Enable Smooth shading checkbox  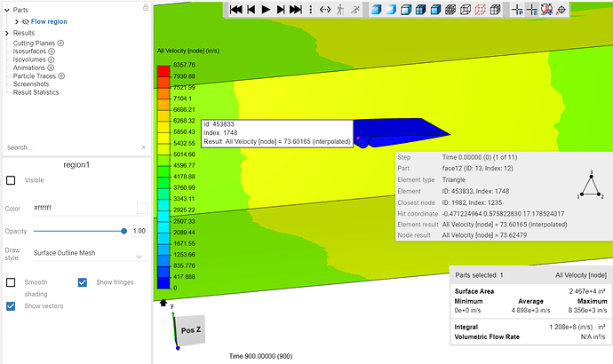coord(11,282)
